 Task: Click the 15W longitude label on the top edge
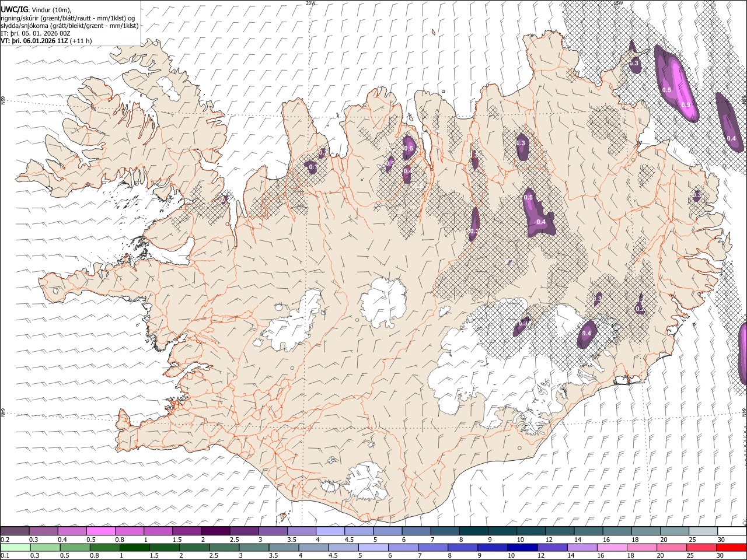[619, 3]
